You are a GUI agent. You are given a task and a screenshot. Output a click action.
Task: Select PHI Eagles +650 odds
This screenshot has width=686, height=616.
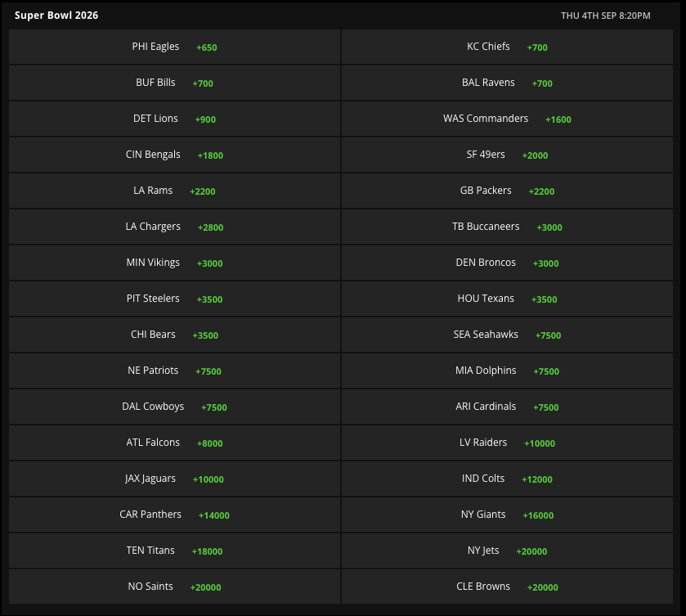(174, 47)
